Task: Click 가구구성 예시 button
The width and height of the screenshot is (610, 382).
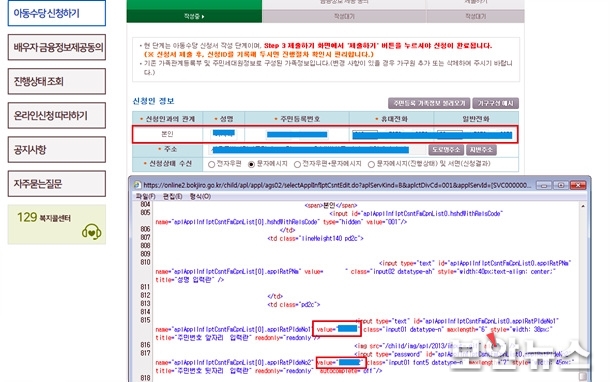Action: coord(496,103)
